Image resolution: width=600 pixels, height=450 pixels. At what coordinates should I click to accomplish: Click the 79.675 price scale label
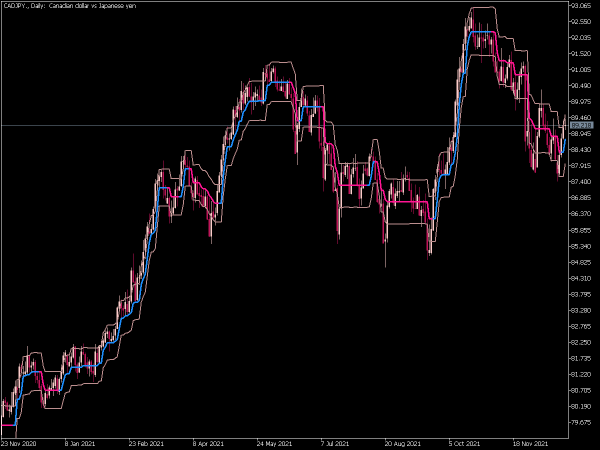(581, 422)
